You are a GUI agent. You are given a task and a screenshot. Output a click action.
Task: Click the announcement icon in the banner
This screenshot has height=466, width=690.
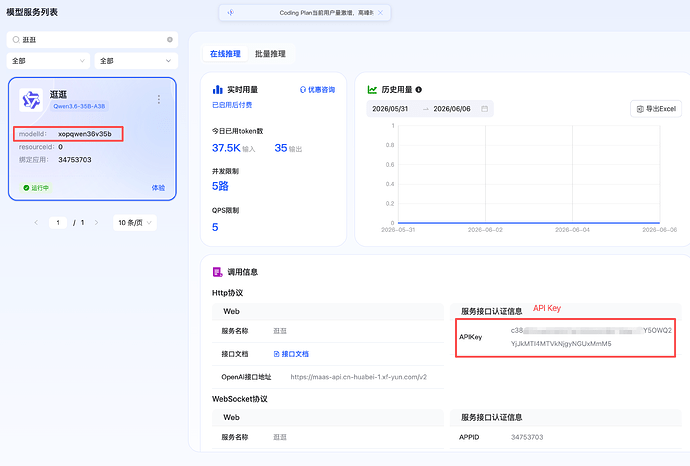(231, 13)
